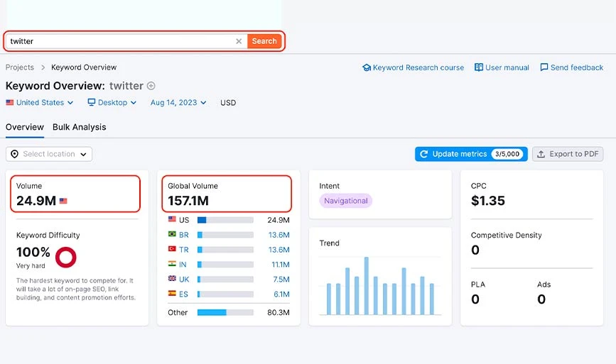
Task: Click the US flag in Global Volume list
Action: click(x=172, y=219)
